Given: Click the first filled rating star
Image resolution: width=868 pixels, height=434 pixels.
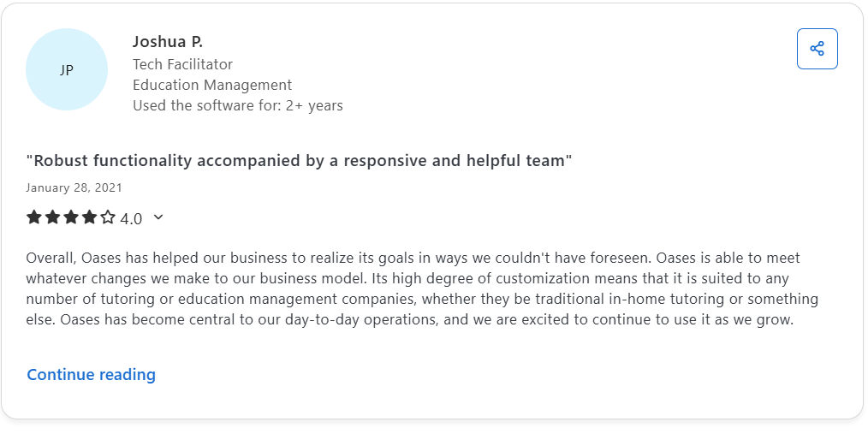Looking at the screenshot, I should pyautogui.click(x=34, y=217).
